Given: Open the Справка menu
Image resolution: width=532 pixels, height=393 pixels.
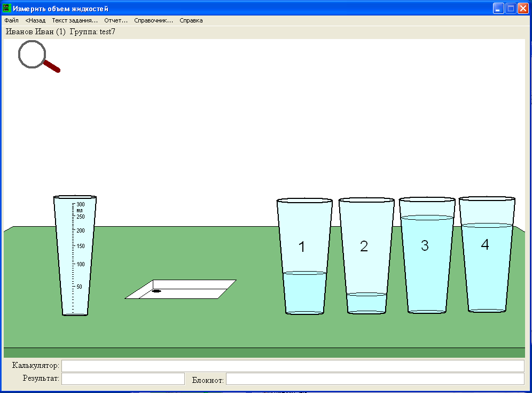Looking at the screenshot, I should pyautogui.click(x=191, y=20).
